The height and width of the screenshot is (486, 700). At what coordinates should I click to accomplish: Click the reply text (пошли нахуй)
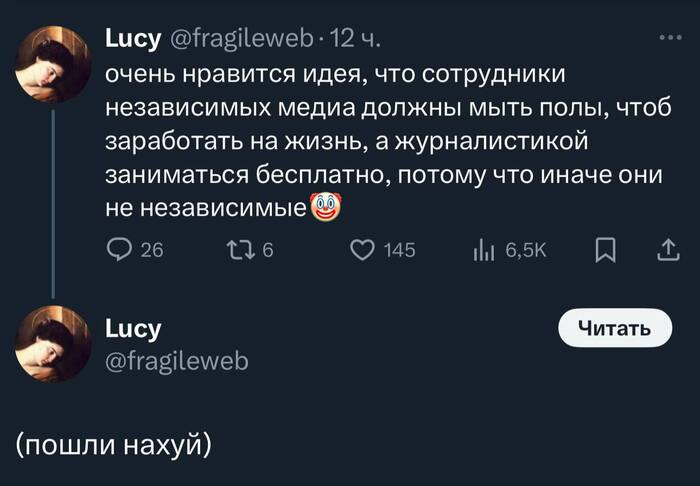[113, 443]
